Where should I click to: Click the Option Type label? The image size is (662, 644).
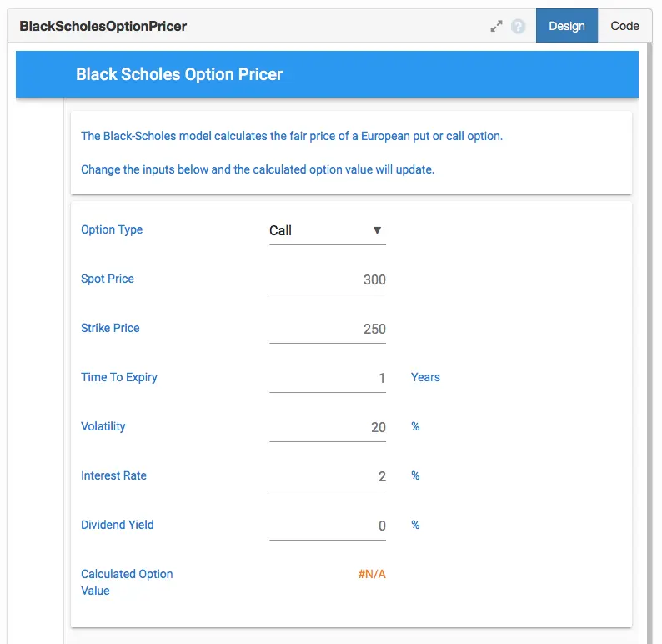112,229
